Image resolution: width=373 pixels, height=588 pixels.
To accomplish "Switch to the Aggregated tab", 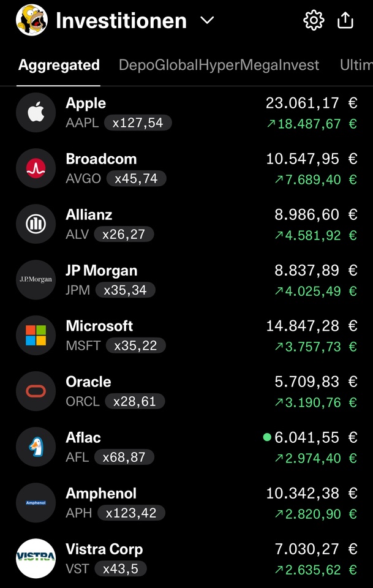I will (x=59, y=66).
